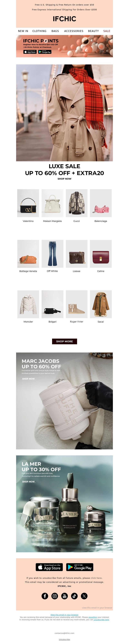Viewport: 129px width, 644px height.
Task: Click the bottom Unsubscribe link
Action: coord(64,639)
